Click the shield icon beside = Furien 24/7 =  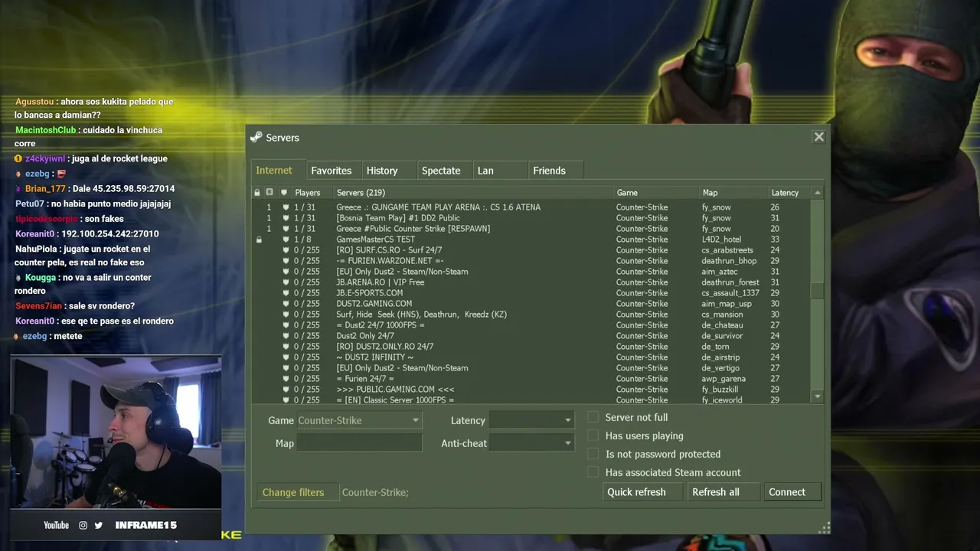click(286, 379)
